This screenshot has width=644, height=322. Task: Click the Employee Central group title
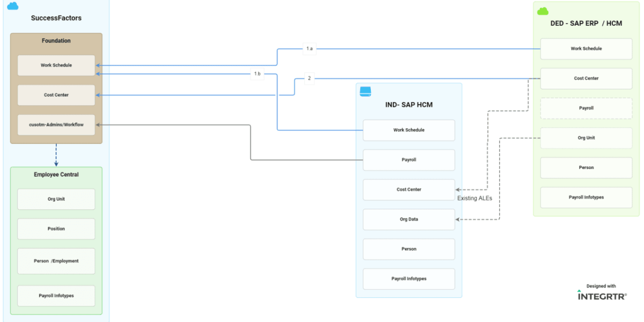tap(56, 174)
